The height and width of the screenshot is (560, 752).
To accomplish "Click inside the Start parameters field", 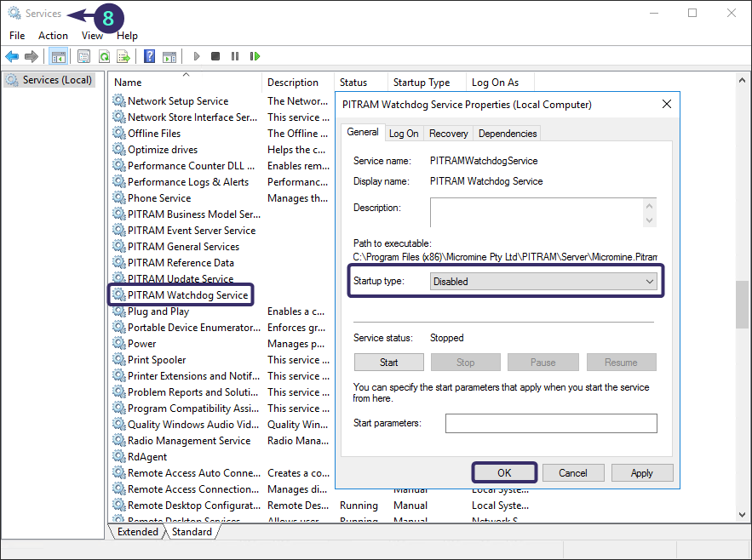I will pos(551,423).
